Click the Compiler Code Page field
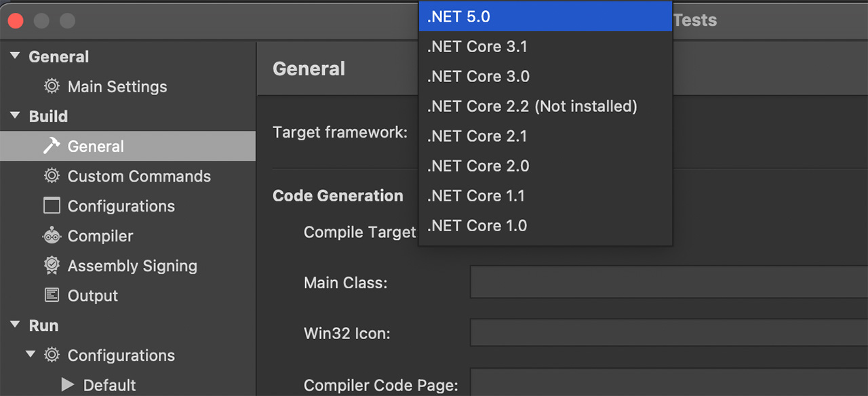 point(669,382)
